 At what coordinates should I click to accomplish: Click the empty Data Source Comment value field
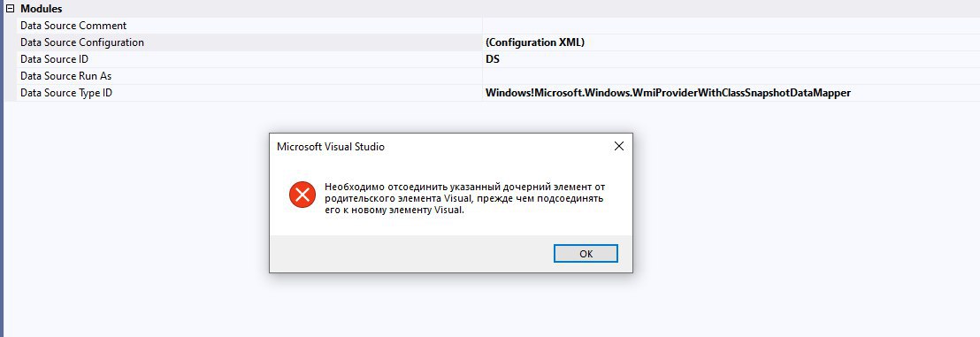pos(731,26)
